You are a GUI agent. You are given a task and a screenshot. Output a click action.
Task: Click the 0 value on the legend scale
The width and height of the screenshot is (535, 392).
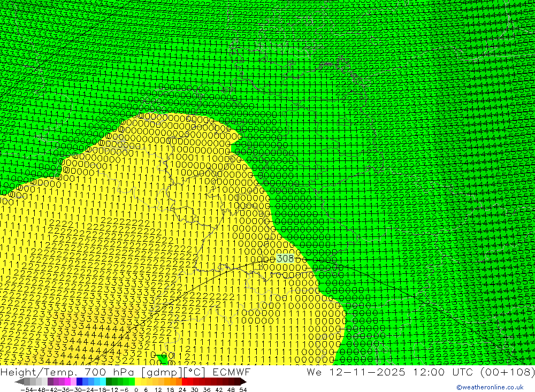(136, 389)
